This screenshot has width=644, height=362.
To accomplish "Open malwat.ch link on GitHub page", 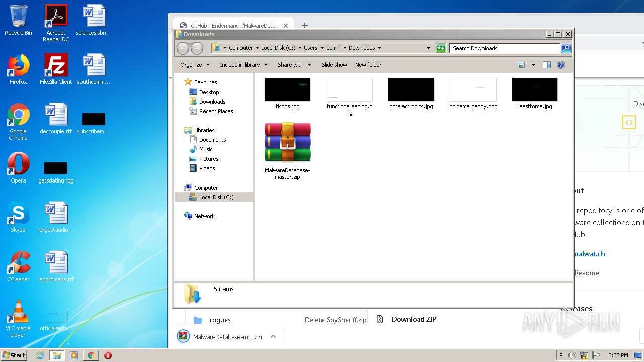I will click(589, 254).
